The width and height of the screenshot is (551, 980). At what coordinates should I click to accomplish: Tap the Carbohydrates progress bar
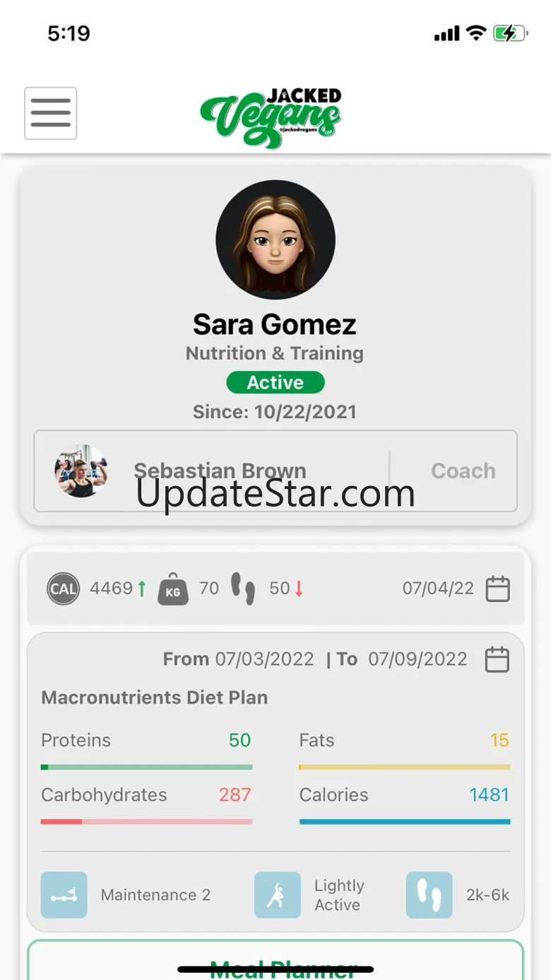point(146,822)
